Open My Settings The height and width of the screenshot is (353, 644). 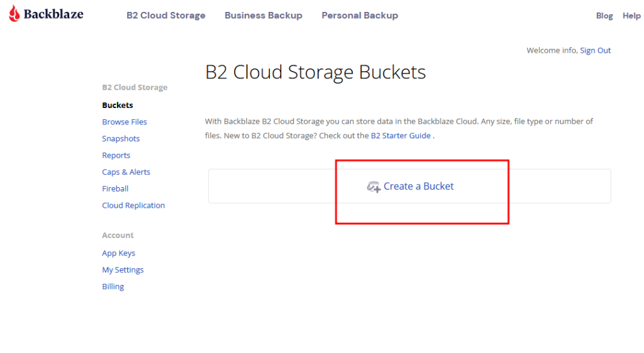pyautogui.click(x=123, y=269)
